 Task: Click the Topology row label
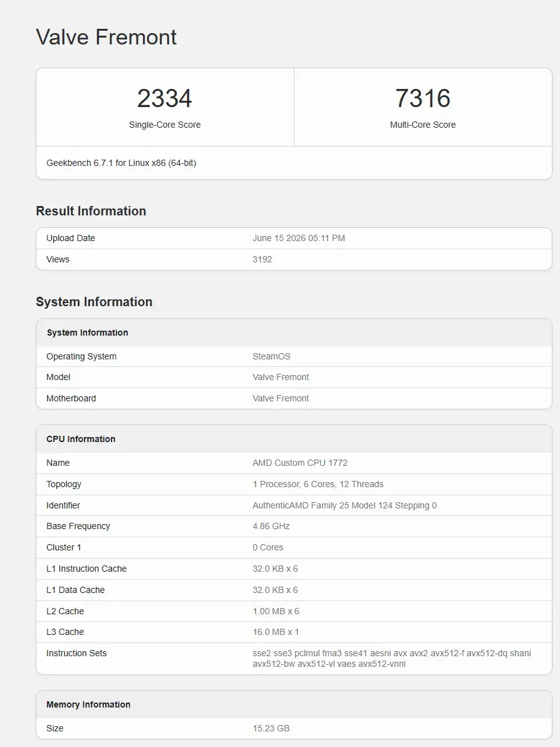(63, 485)
